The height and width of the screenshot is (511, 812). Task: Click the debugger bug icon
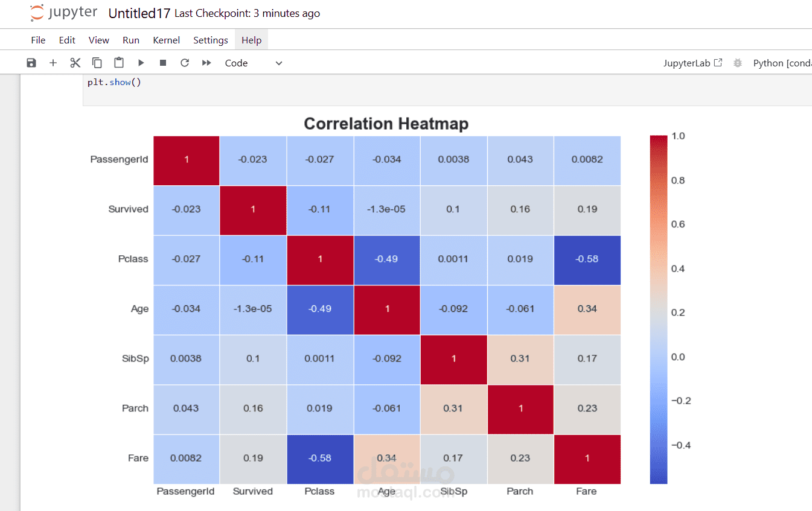737,63
